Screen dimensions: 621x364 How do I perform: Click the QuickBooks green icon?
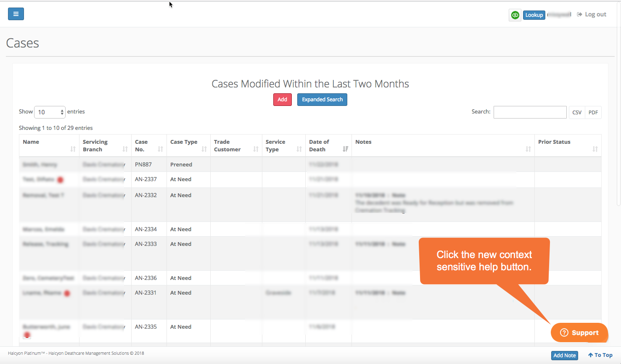(x=515, y=15)
